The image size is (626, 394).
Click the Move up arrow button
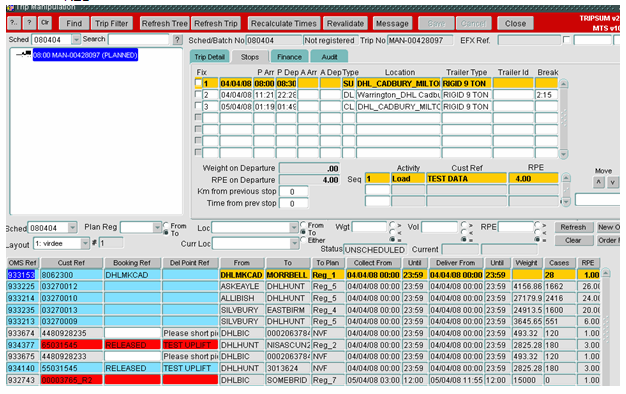coord(598,182)
